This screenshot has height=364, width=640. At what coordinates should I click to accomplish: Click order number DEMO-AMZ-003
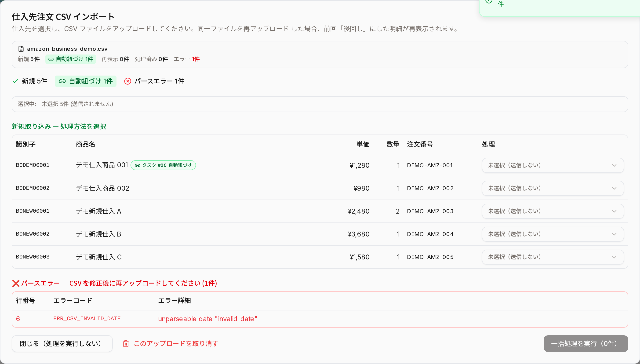pyautogui.click(x=430, y=211)
